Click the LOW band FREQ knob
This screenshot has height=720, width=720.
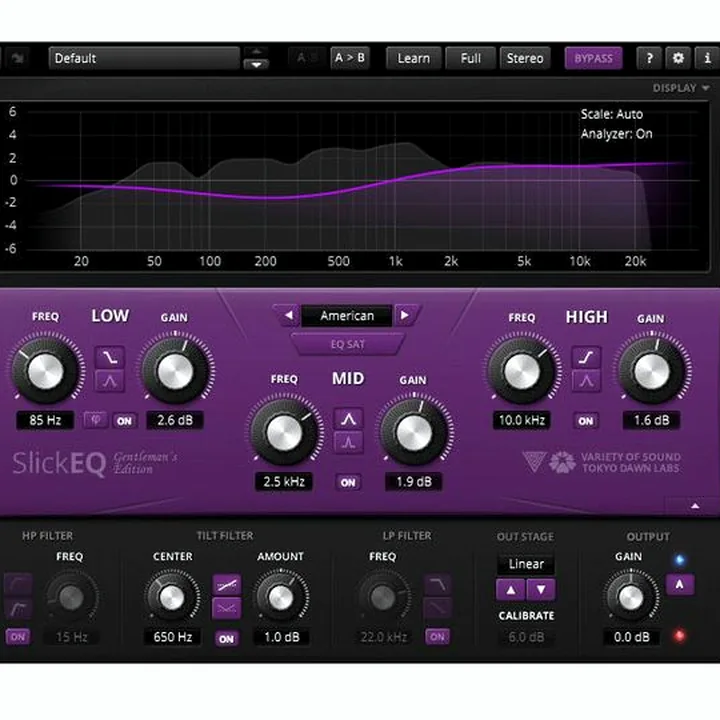[x=46, y=371]
